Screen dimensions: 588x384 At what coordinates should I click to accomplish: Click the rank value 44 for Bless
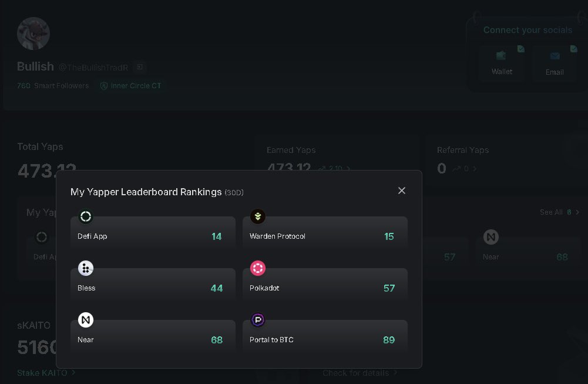click(217, 288)
